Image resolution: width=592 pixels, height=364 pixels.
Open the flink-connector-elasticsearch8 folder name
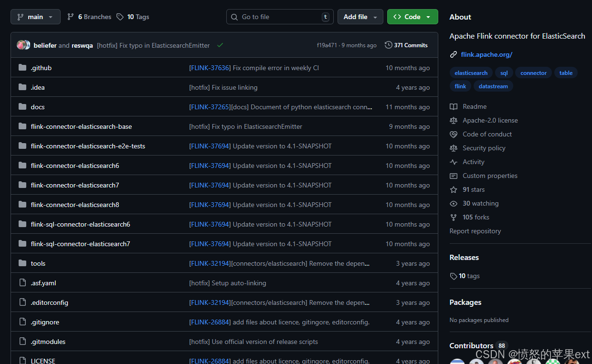[x=75, y=205]
